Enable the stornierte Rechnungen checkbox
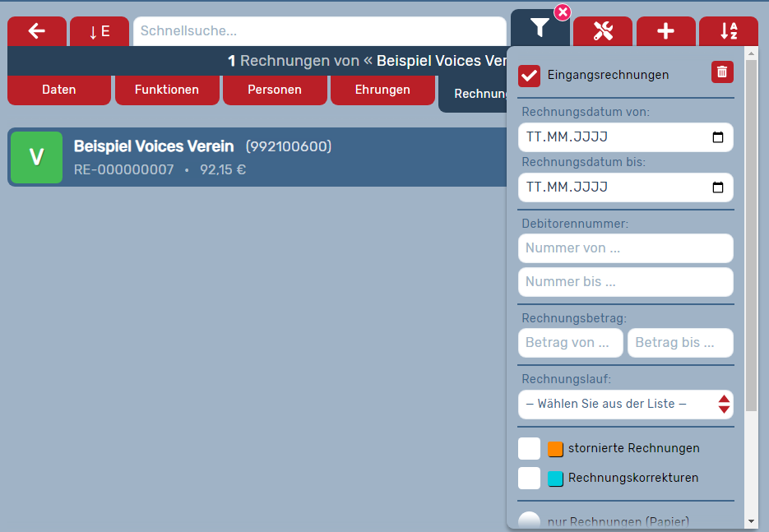Image resolution: width=769 pixels, height=532 pixels. click(530, 449)
